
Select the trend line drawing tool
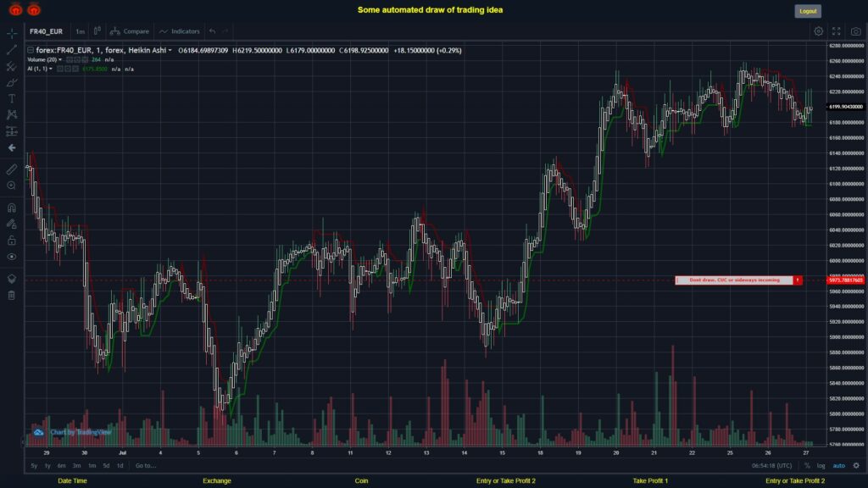pyautogui.click(x=12, y=50)
